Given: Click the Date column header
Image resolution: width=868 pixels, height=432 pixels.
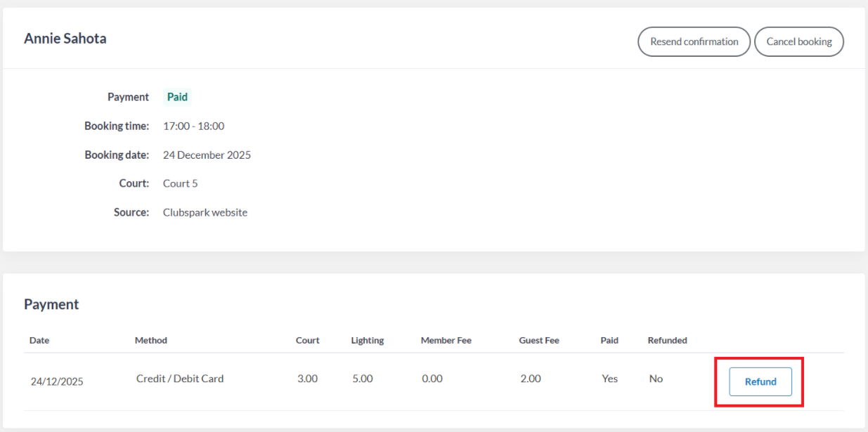Looking at the screenshot, I should coord(39,340).
